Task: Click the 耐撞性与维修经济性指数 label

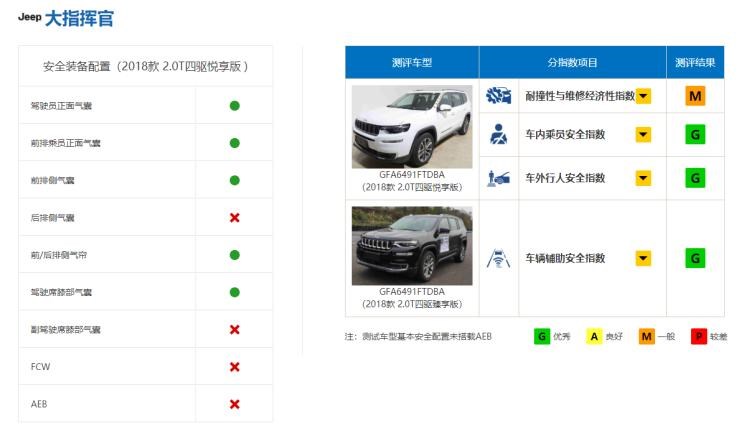Action: (x=580, y=96)
